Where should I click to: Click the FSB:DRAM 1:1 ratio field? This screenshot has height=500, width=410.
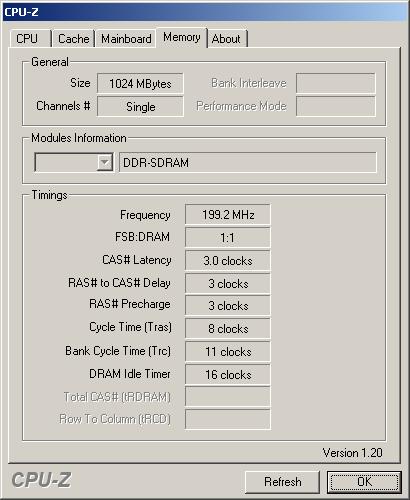228,238
